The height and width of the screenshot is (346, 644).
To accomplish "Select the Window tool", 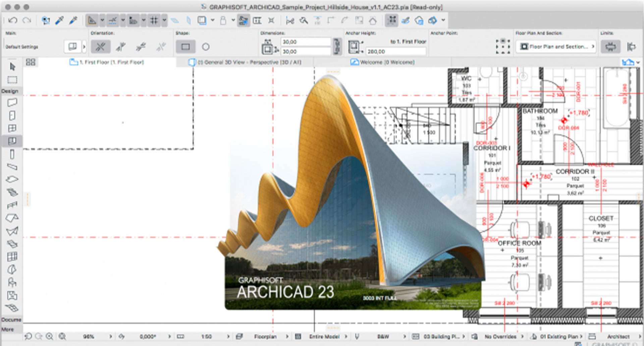I will tap(12, 128).
